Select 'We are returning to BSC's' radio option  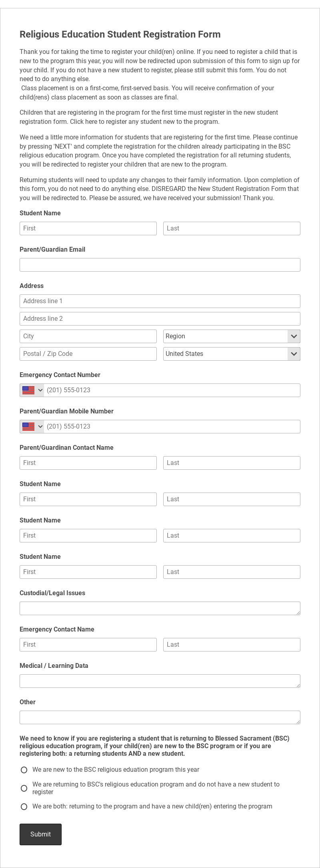point(24,788)
